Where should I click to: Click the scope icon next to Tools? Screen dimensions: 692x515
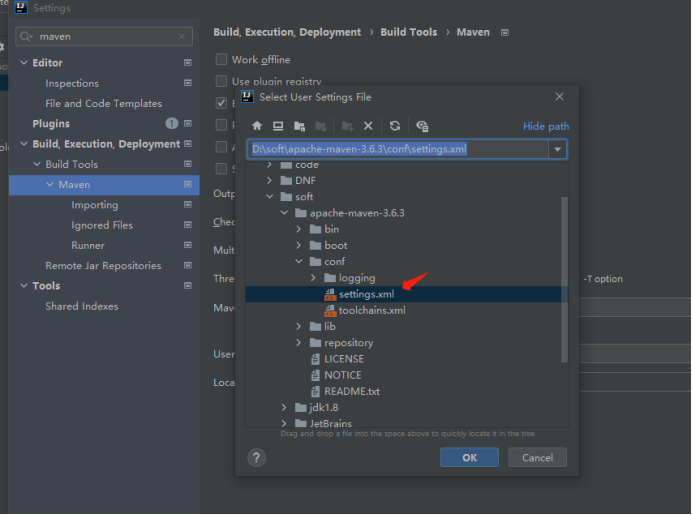[188, 286]
